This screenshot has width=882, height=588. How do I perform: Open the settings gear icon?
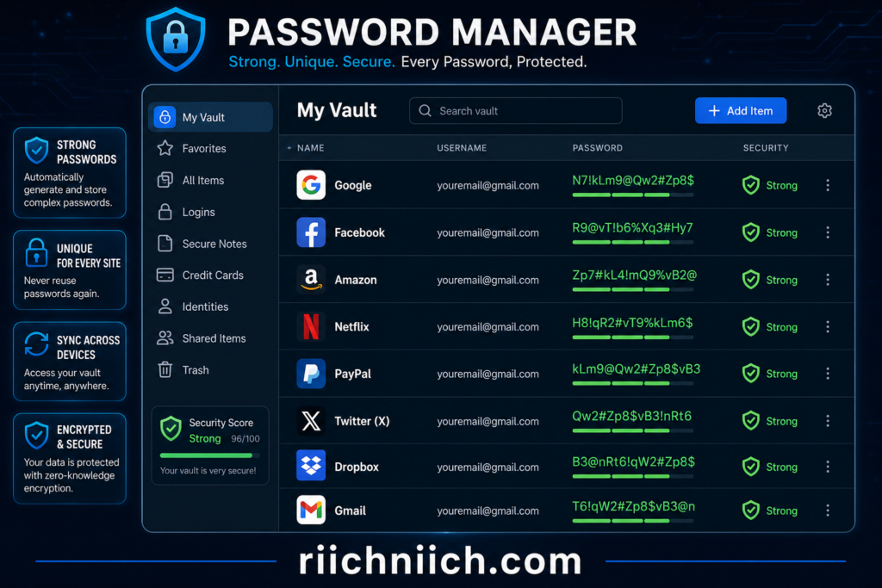pos(824,111)
